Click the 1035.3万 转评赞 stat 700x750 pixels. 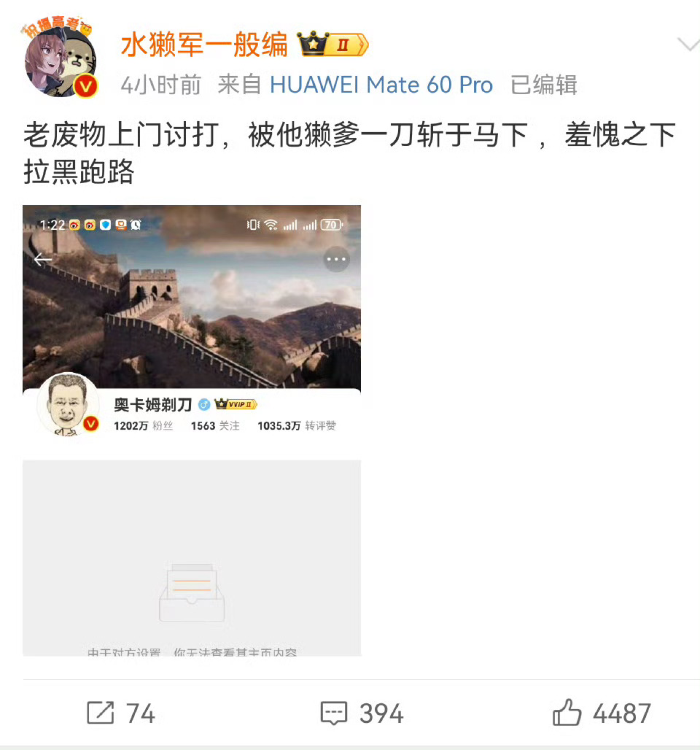297,425
